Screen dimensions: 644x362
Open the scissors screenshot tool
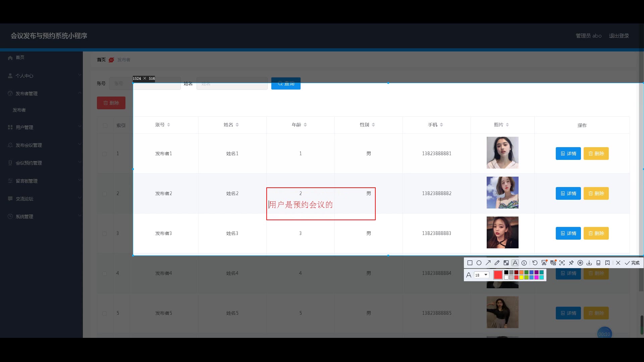click(x=544, y=263)
